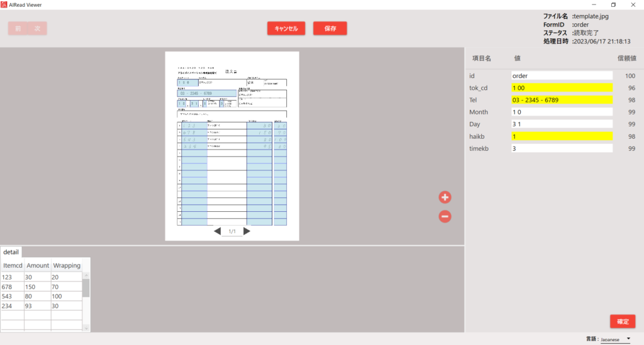The width and height of the screenshot is (644, 345).
Task: Click the AIRead Viewer app icon in the title bar
Action: click(4, 4)
